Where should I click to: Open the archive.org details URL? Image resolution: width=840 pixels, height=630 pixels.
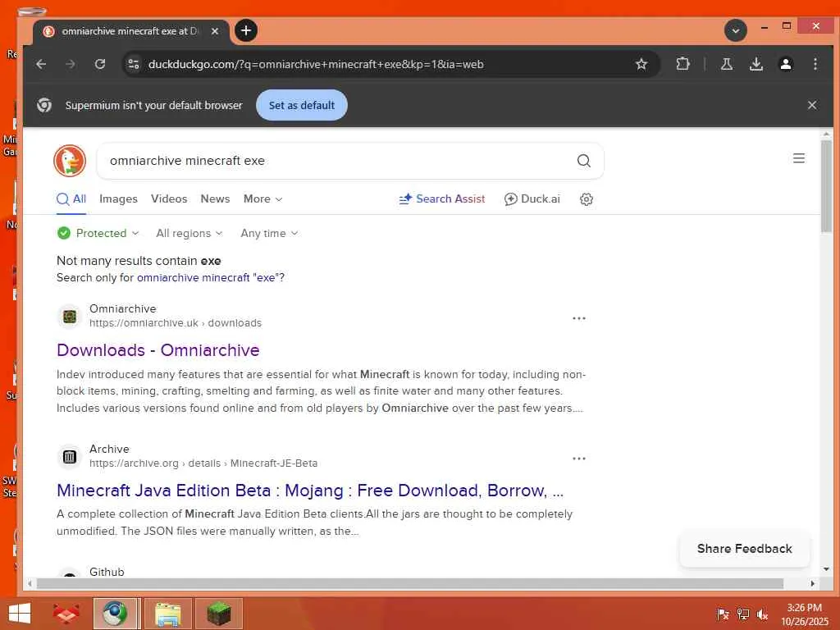(203, 463)
